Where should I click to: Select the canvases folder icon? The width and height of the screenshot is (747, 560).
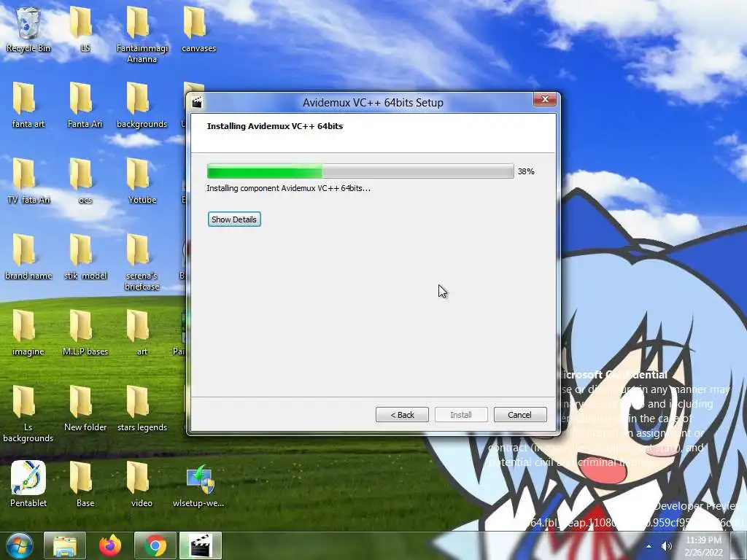198,29
